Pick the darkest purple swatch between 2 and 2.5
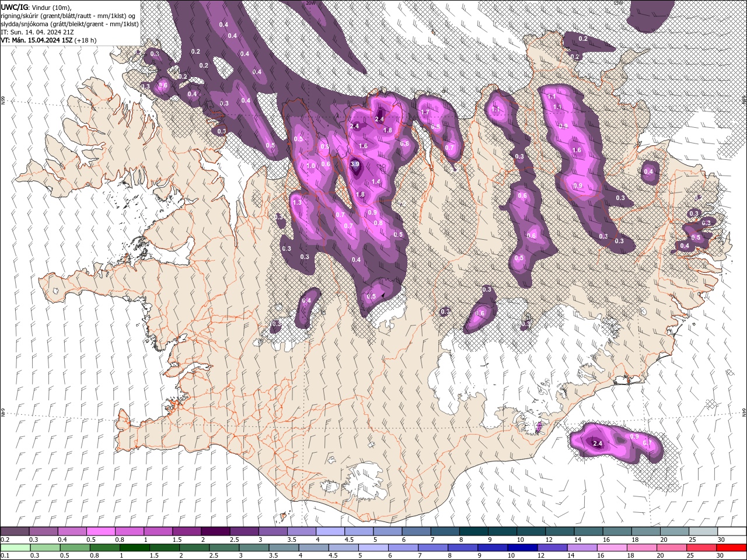This screenshot has width=747, height=560. (215, 531)
